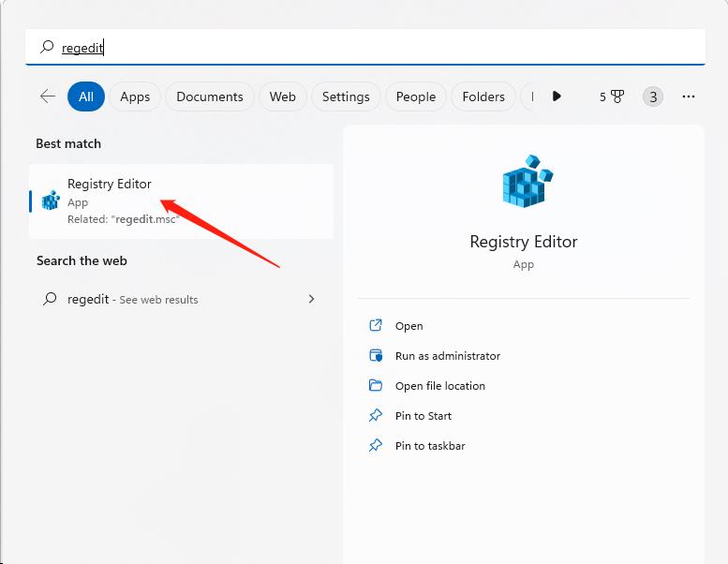
Task: Select the Apps filter tab
Action: click(x=135, y=96)
